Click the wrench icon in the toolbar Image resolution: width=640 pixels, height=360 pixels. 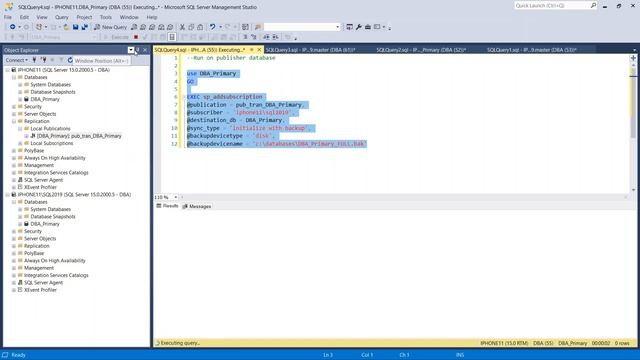click(x=359, y=27)
